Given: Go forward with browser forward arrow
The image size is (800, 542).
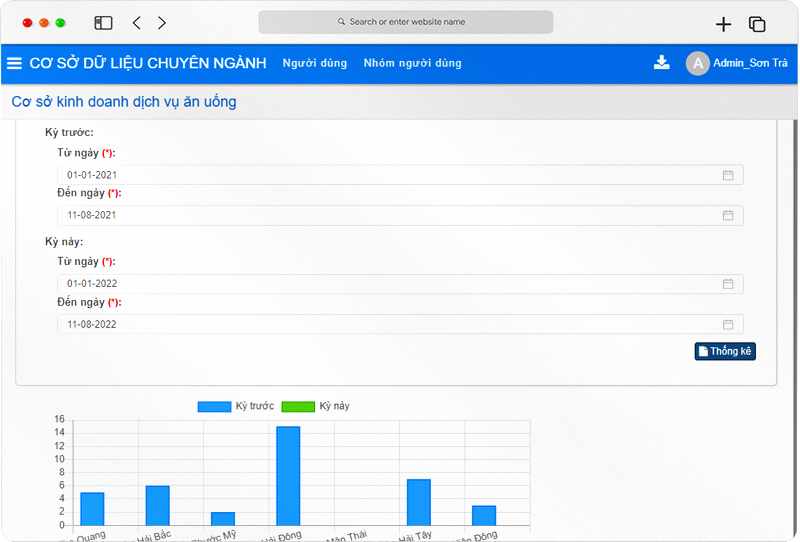Looking at the screenshot, I should click(x=162, y=23).
